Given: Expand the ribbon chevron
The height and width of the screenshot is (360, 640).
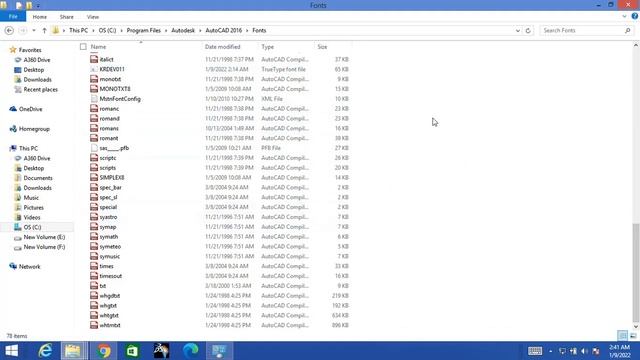Looking at the screenshot, I should 624,17.
